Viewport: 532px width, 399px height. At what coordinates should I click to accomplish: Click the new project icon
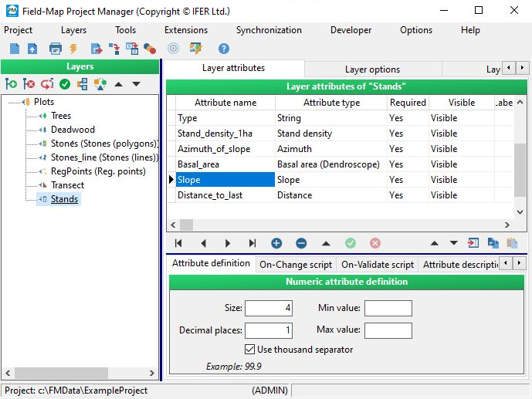click(x=15, y=49)
